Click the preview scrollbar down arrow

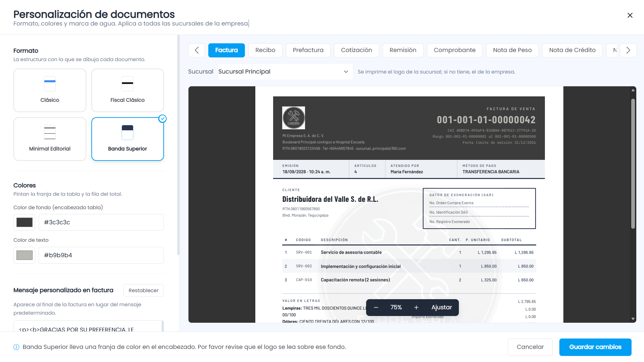click(x=633, y=319)
